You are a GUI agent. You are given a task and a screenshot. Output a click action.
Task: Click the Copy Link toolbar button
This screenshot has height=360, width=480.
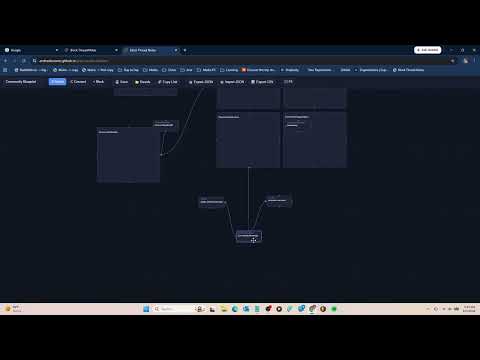click(168, 82)
